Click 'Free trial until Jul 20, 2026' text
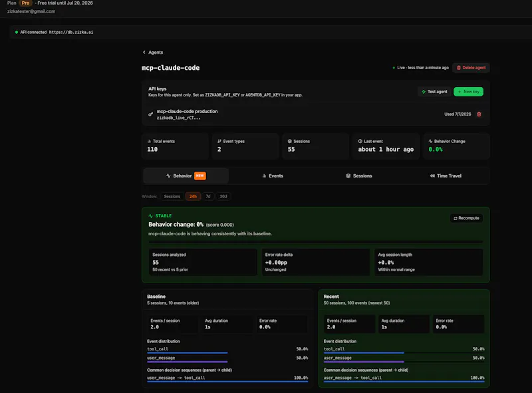Screen dimensions: 532x393 [x=65, y=3]
